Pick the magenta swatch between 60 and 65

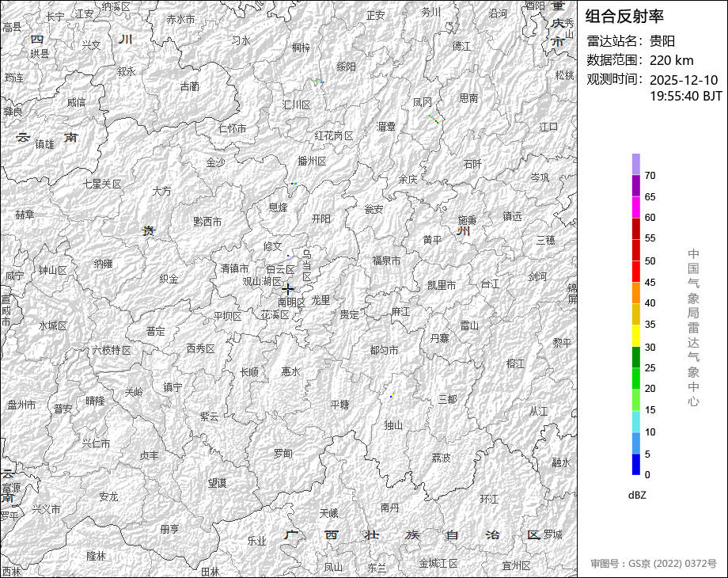pos(636,207)
